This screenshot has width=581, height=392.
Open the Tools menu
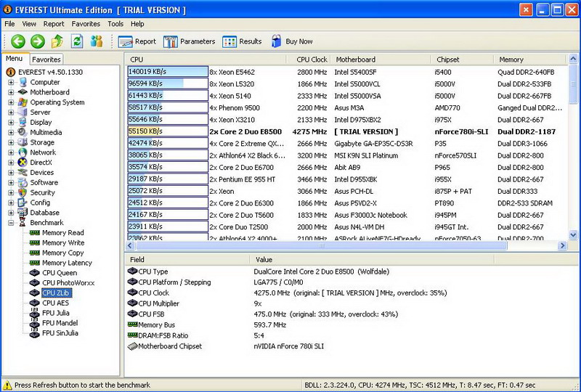(115, 24)
